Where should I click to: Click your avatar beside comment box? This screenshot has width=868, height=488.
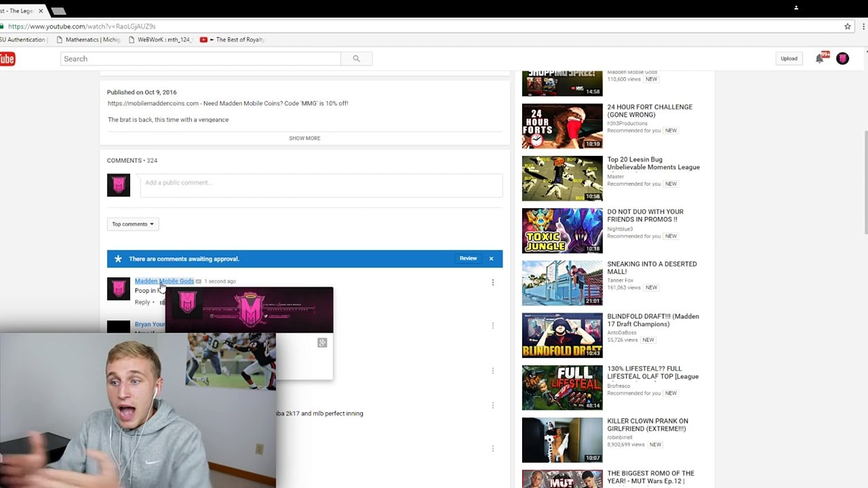coord(119,186)
